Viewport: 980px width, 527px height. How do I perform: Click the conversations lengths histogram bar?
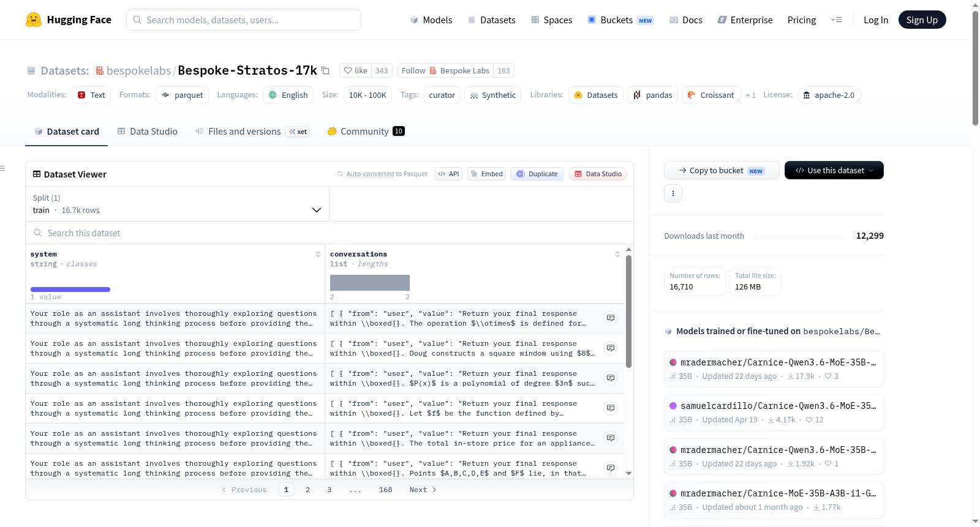pyautogui.click(x=370, y=283)
